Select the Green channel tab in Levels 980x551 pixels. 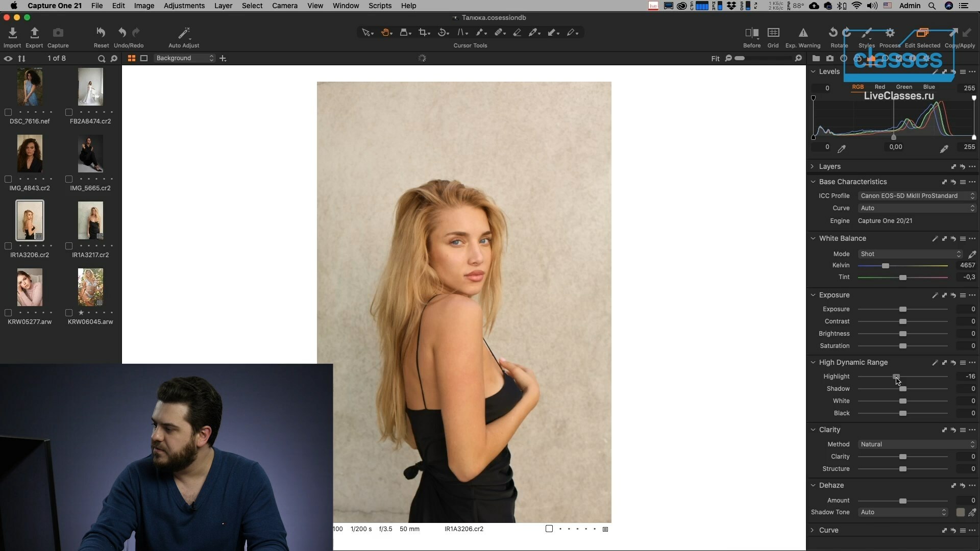click(x=904, y=87)
